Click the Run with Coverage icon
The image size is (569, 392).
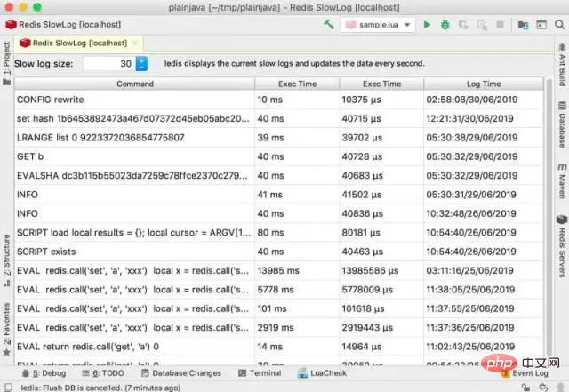(462, 25)
